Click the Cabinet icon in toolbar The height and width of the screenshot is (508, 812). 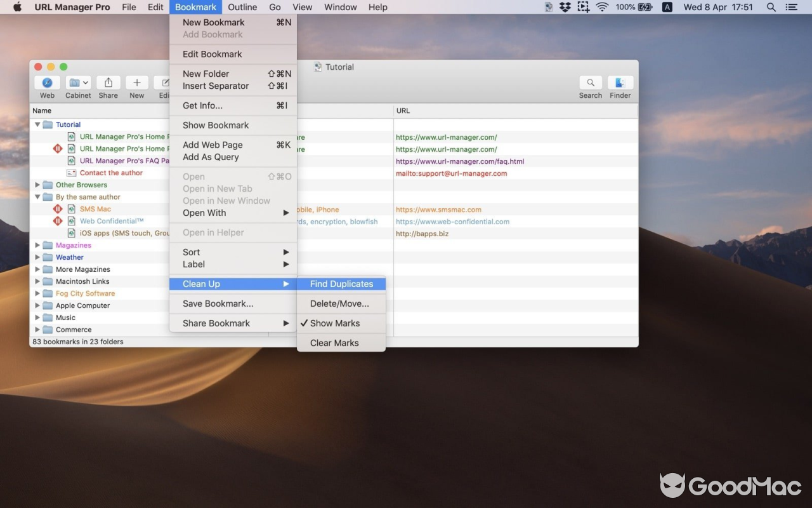coord(74,83)
